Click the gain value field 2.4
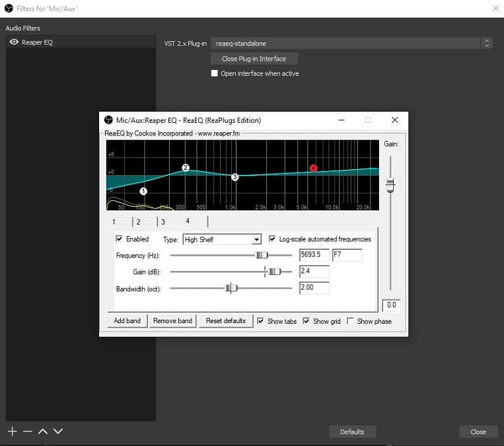The height and width of the screenshot is (446, 504). pos(314,272)
